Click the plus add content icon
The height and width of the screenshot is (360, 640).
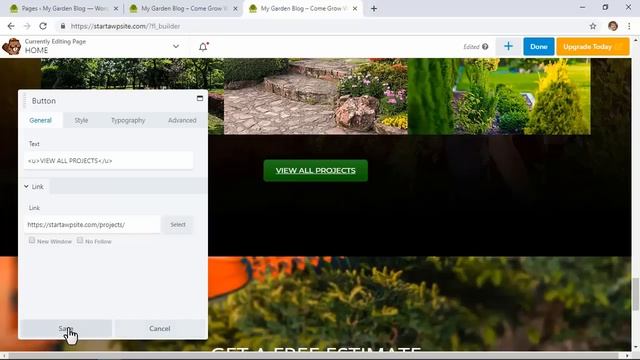point(508,47)
